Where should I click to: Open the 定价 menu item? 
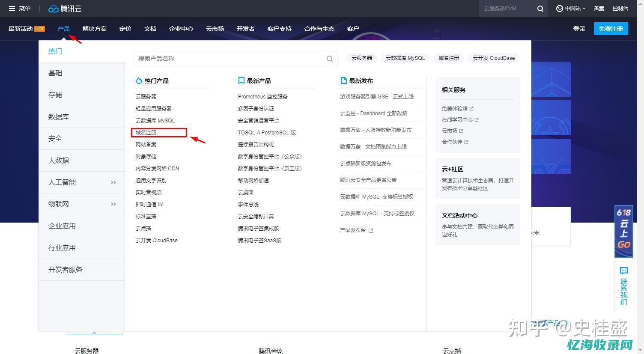pyautogui.click(x=125, y=29)
